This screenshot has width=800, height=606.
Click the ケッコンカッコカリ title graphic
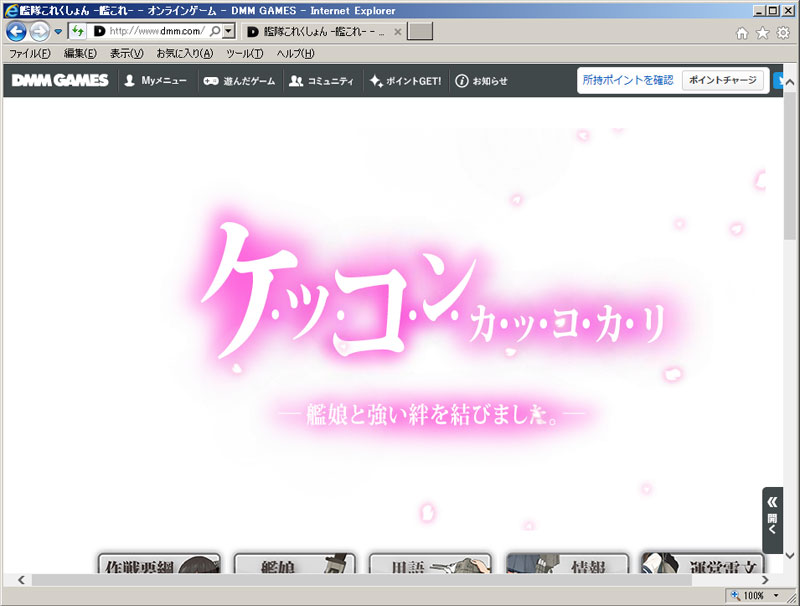coord(434,291)
